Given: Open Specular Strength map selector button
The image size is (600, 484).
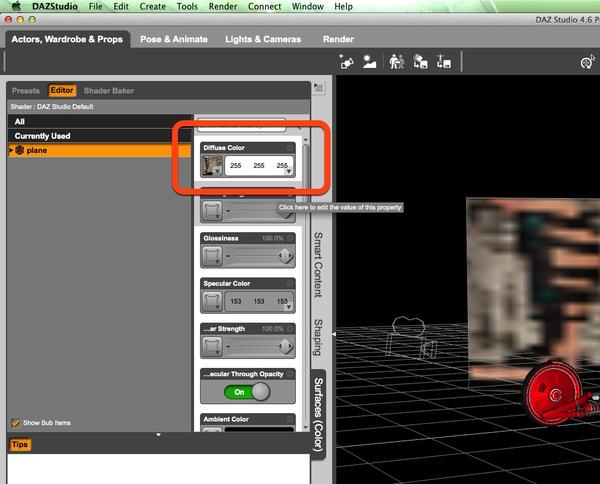Looking at the screenshot, I should click(x=212, y=347).
